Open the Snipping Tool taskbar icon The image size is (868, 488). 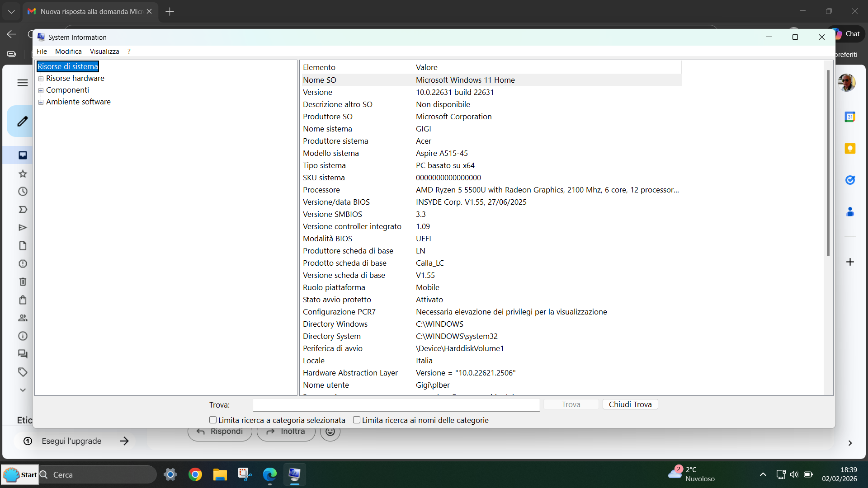(x=245, y=474)
